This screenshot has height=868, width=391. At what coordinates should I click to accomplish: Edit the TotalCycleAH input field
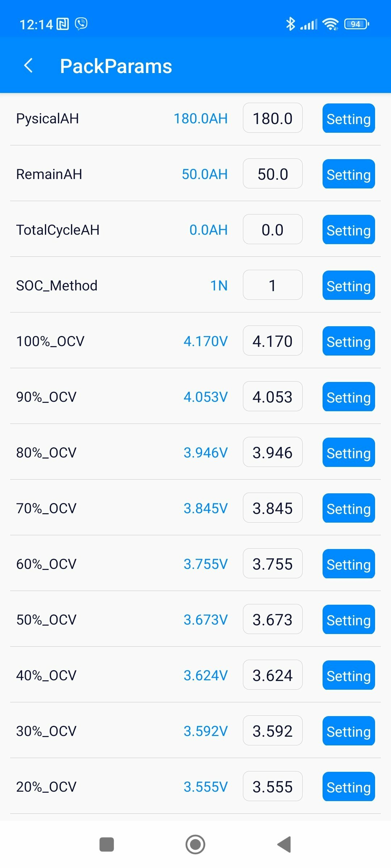[273, 230]
